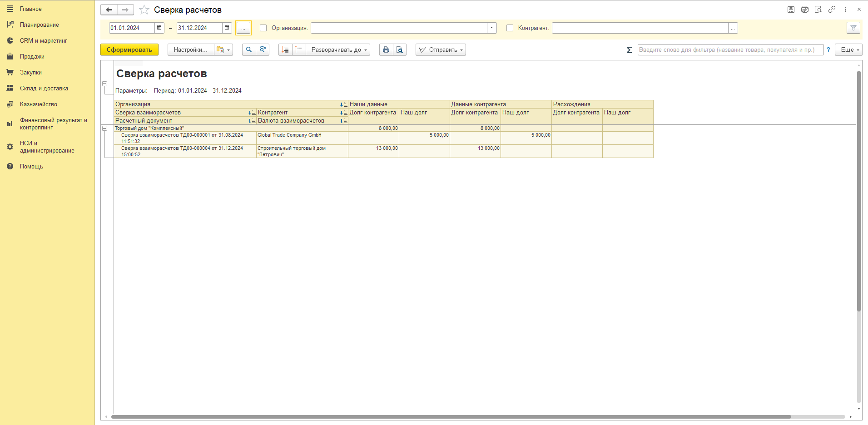Enable the Организация filter checkbox
The height and width of the screenshot is (425, 868).
point(263,28)
